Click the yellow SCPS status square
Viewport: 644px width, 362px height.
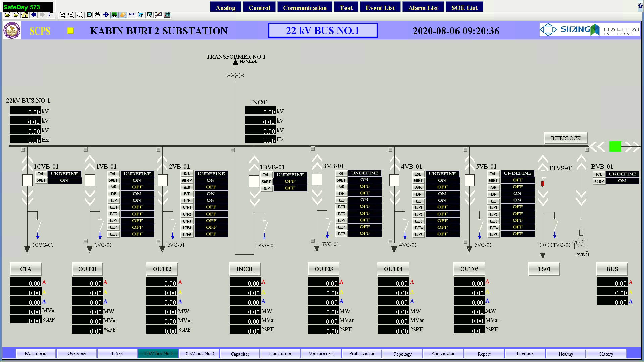70,31
